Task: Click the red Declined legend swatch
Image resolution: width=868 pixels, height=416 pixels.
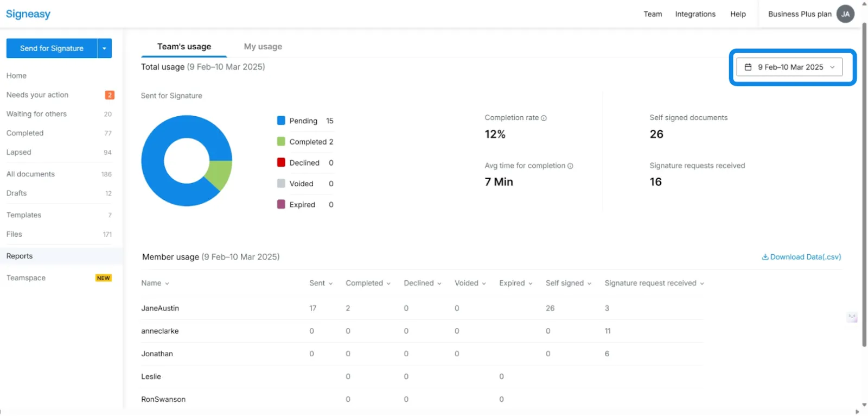Action: point(281,162)
